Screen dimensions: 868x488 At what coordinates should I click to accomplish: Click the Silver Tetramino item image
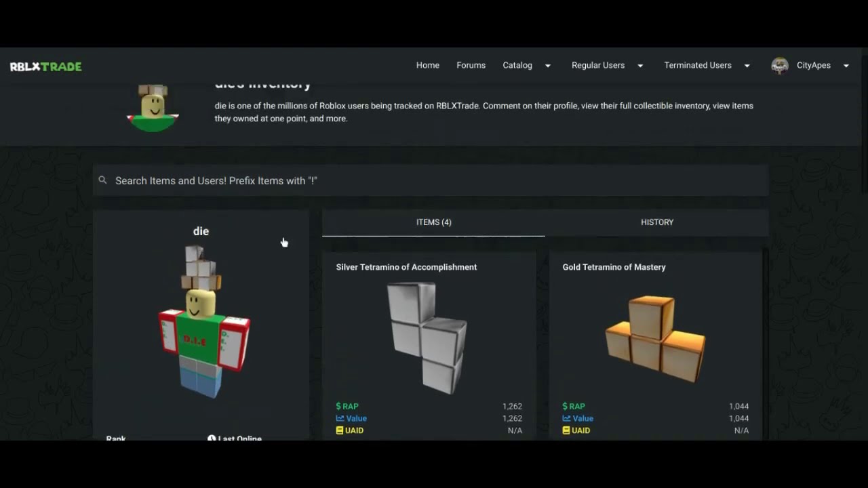[427, 337]
